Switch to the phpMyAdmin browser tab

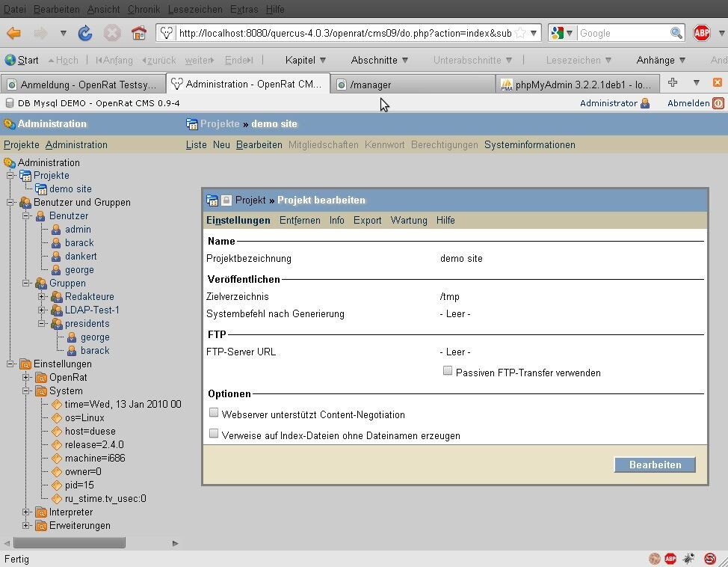click(578, 85)
